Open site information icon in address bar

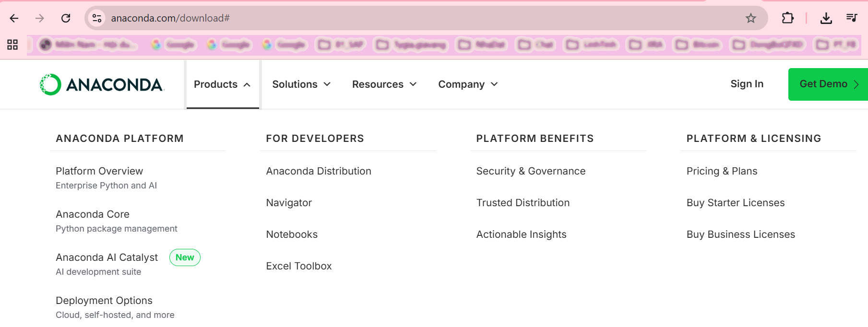point(97,18)
